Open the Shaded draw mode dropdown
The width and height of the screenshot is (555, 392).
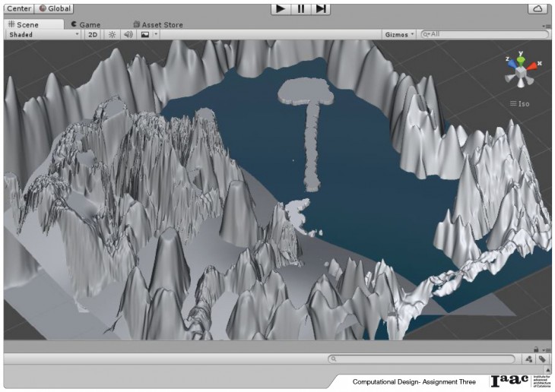point(43,34)
